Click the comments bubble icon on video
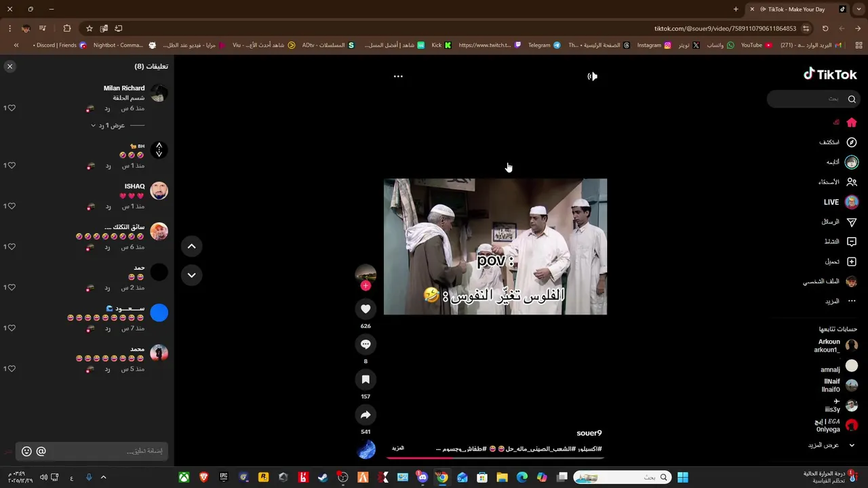Image resolution: width=868 pixels, height=488 pixels. click(366, 344)
